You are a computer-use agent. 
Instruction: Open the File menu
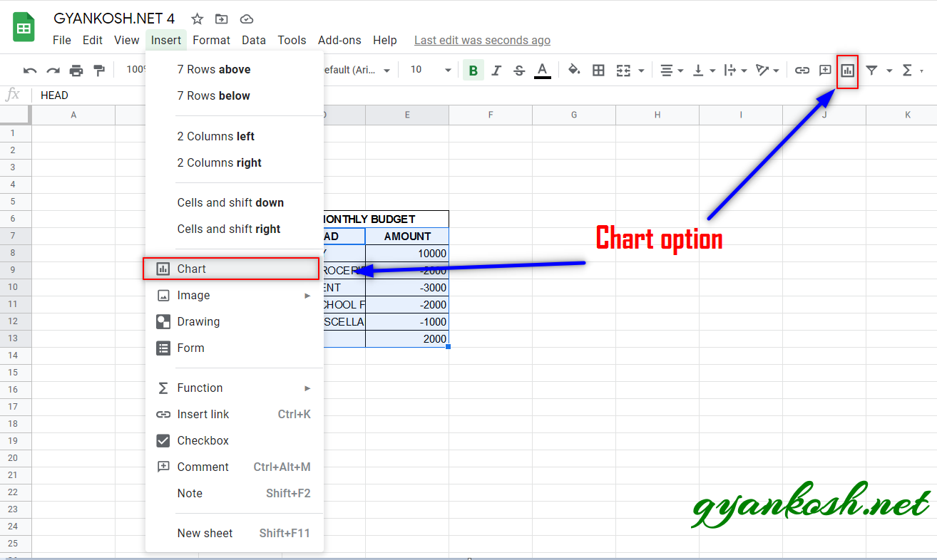coord(62,40)
